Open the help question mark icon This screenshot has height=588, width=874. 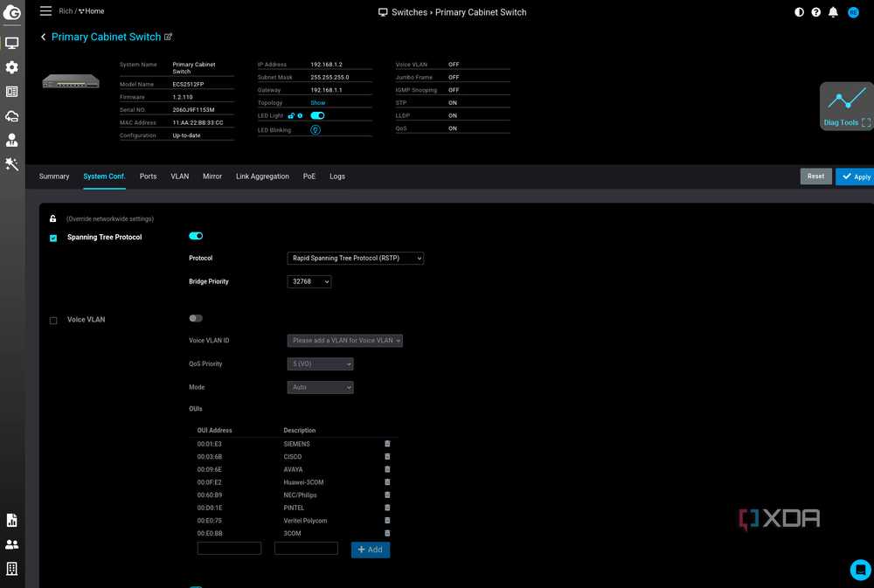[815, 11]
